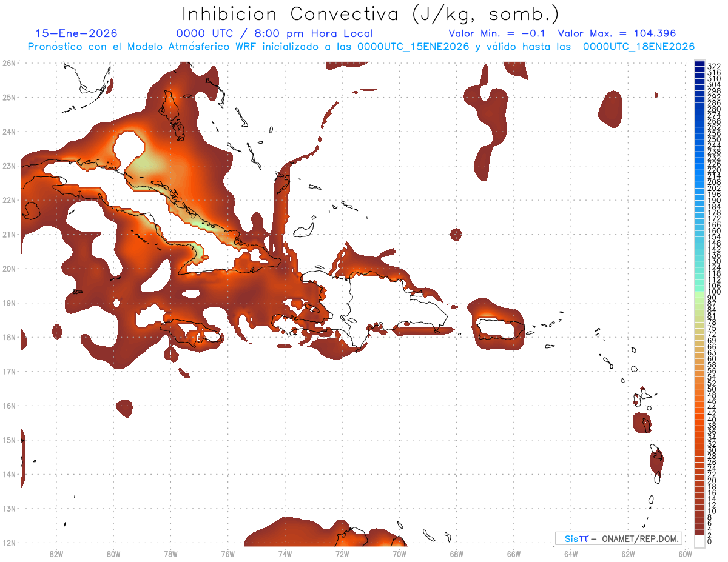This screenshot has height=562, width=728.
Task: Click the "26N" latitude label
Action: 9,63
